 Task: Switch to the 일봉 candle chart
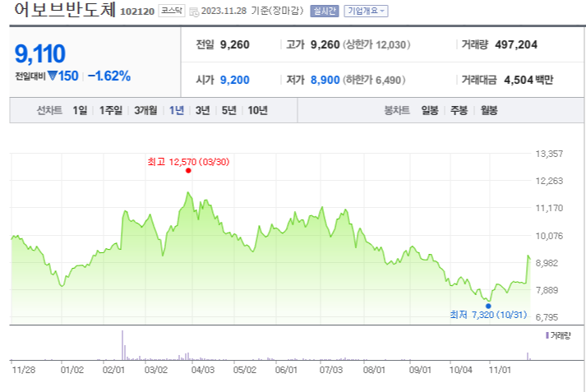tap(429, 110)
